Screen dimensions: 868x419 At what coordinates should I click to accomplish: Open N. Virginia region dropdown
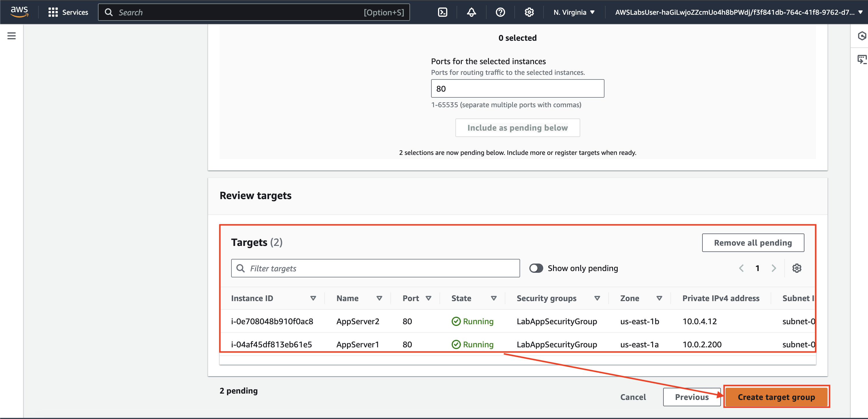pos(574,12)
